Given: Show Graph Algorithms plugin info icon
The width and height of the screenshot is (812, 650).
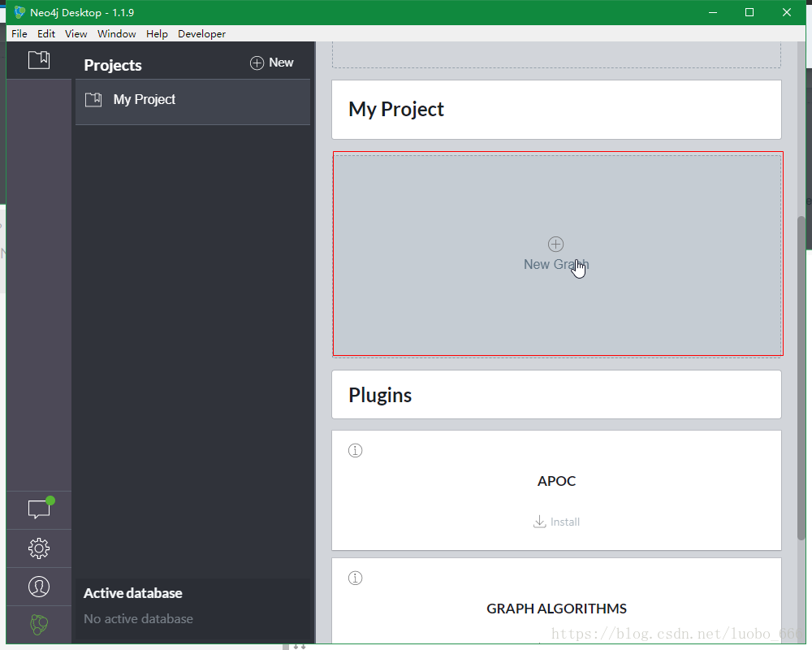Looking at the screenshot, I should coord(356,578).
